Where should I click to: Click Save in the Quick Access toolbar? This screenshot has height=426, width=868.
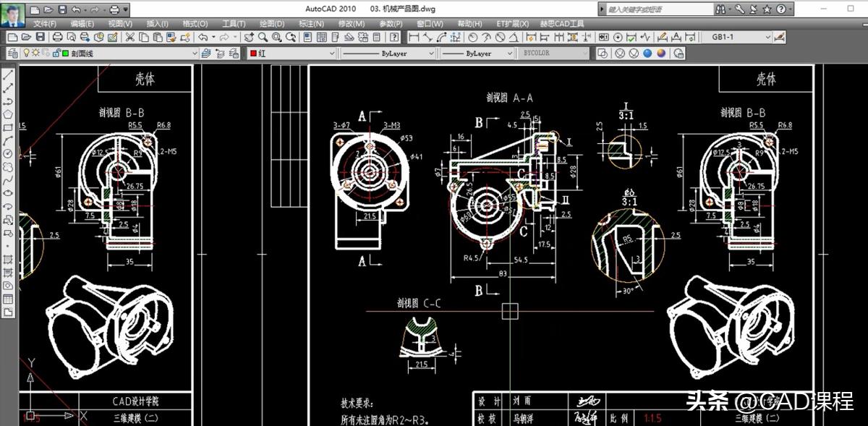click(62, 9)
